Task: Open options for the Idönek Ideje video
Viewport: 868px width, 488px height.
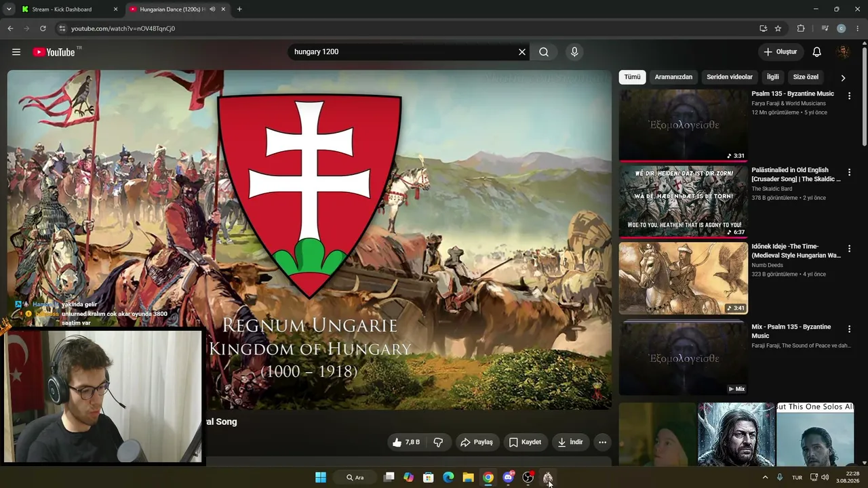Action: point(849,249)
